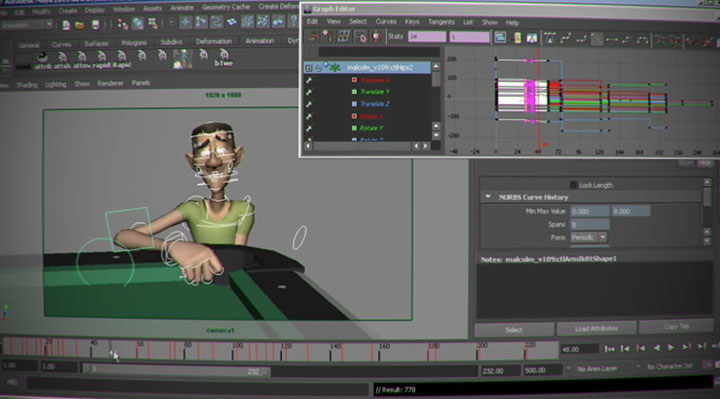Click the stepped tangents icon
Screen dimensions: 720x399
[x=627, y=40]
